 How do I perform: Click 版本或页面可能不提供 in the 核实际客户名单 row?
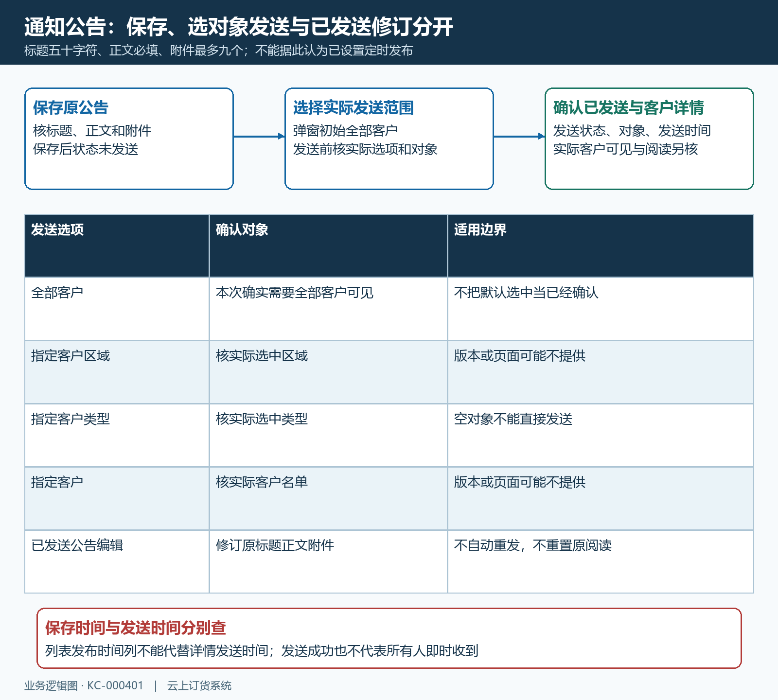pos(520,482)
